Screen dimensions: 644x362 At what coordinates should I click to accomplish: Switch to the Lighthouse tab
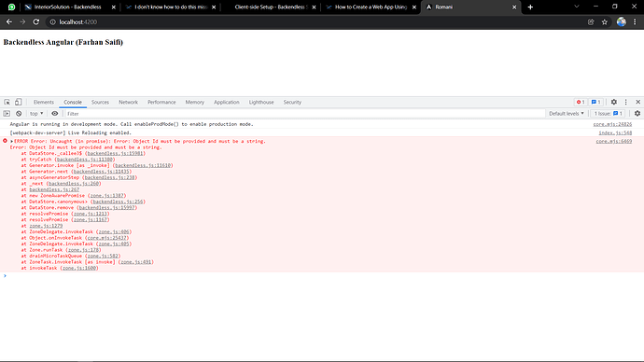(x=261, y=103)
